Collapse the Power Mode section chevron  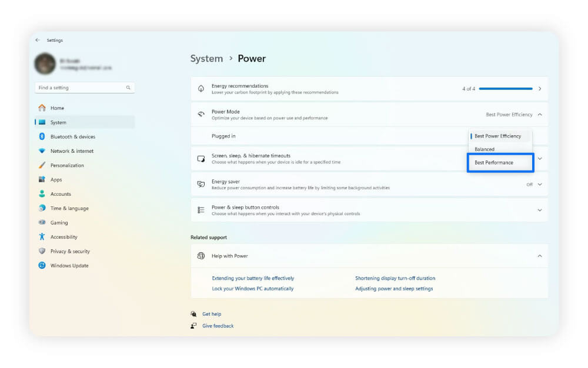pyautogui.click(x=540, y=114)
